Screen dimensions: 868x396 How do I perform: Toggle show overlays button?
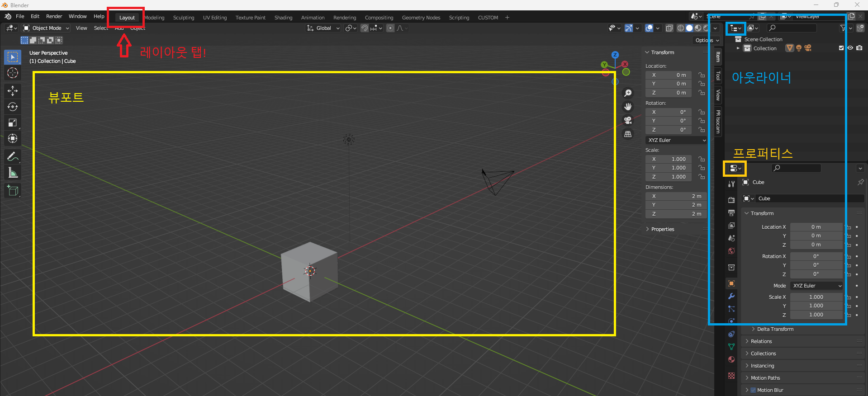(x=649, y=28)
